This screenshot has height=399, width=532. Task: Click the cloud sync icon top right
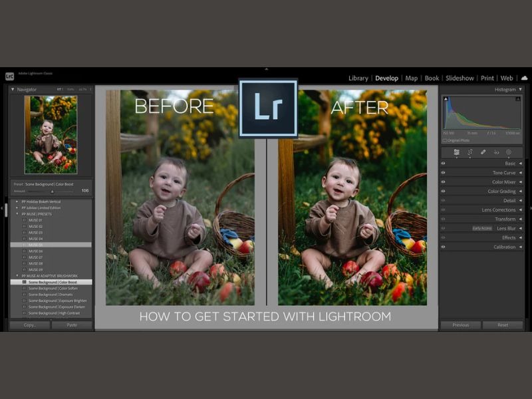[526, 78]
